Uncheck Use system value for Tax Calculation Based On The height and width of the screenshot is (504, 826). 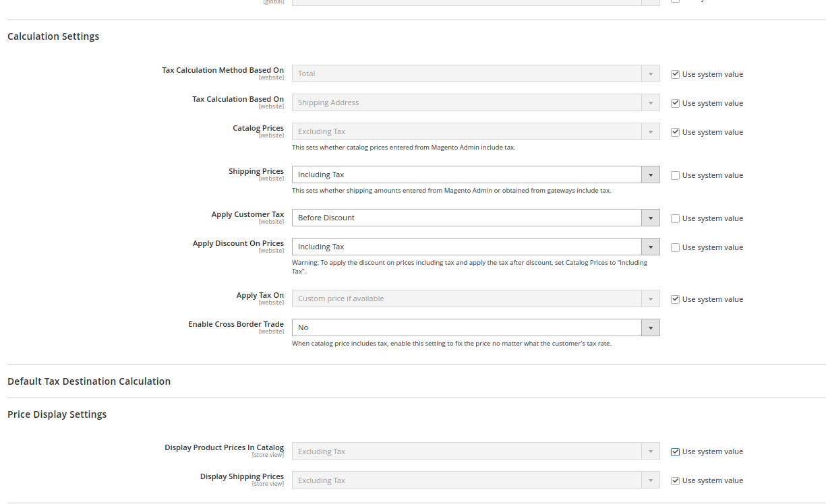[675, 102]
